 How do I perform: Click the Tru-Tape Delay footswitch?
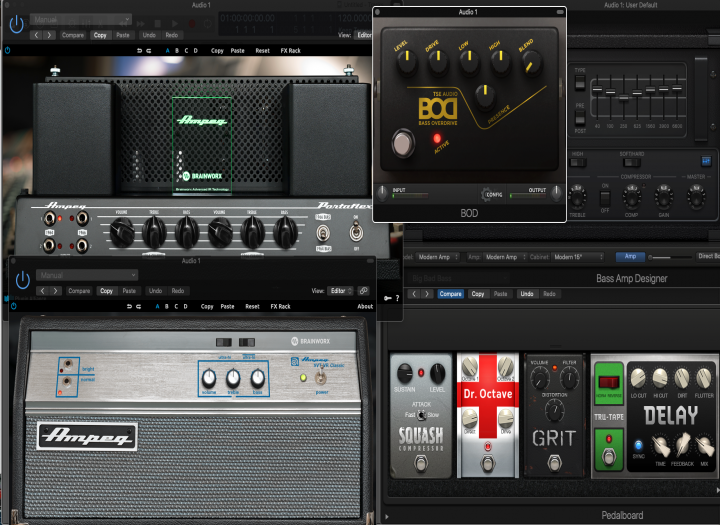pyautogui.click(x=609, y=457)
